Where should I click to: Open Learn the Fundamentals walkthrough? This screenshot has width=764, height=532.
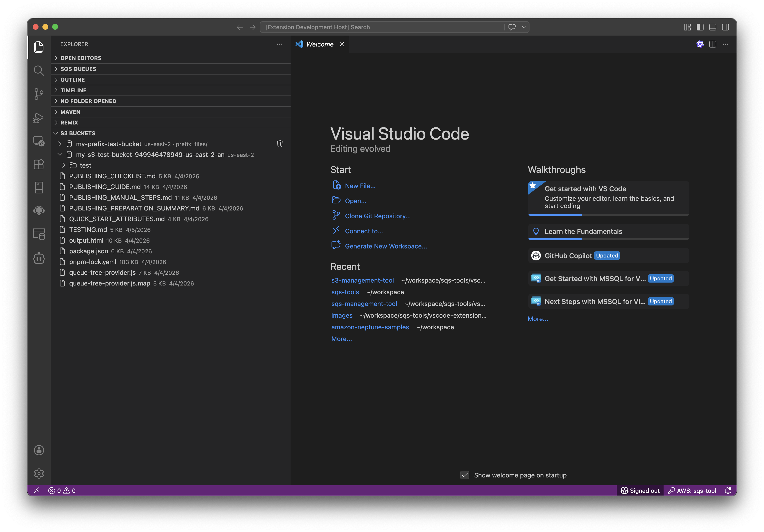(x=608, y=232)
